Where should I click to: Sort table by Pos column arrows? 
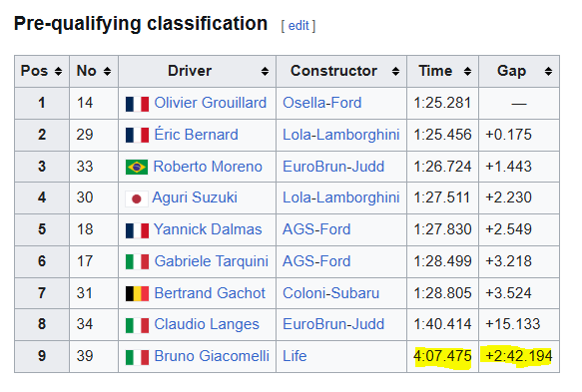tap(58, 71)
